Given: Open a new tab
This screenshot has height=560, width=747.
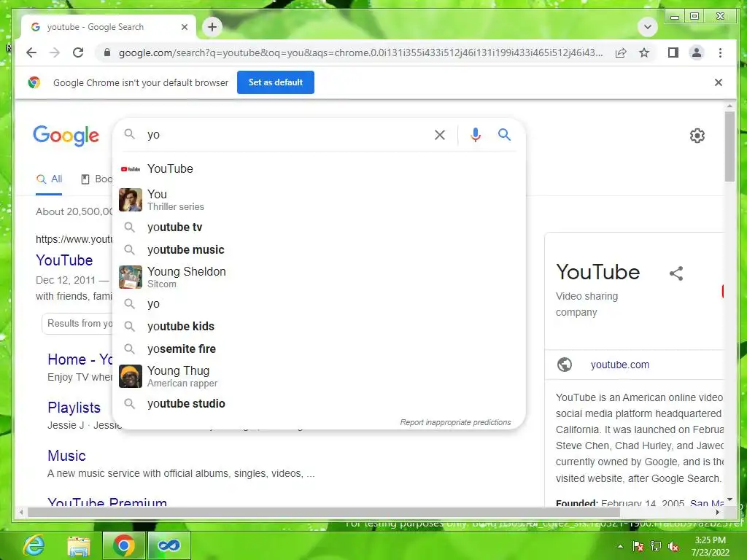Looking at the screenshot, I should click(x=212, y=27).
